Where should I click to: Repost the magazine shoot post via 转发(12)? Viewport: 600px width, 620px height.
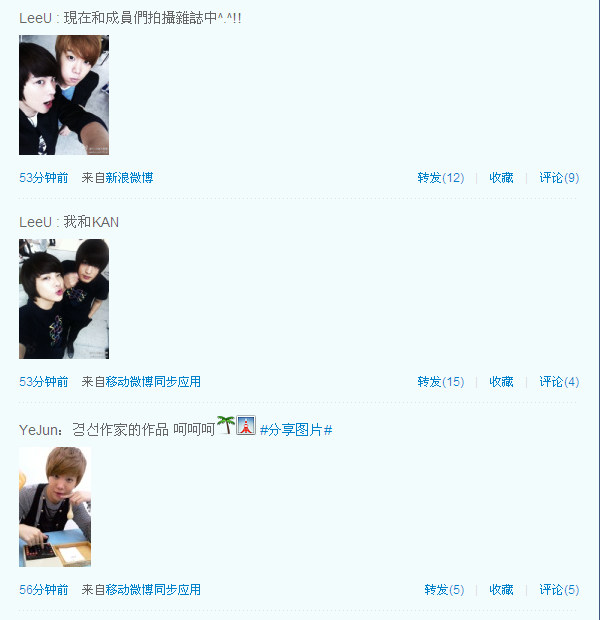coord(441,178)
